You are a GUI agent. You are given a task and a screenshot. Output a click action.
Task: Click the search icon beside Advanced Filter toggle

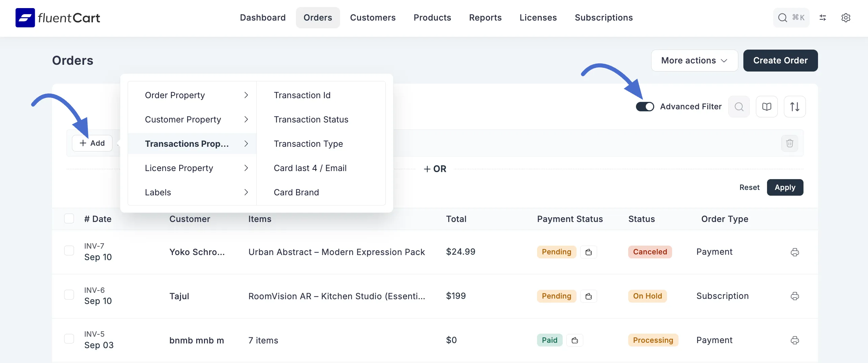739,106
